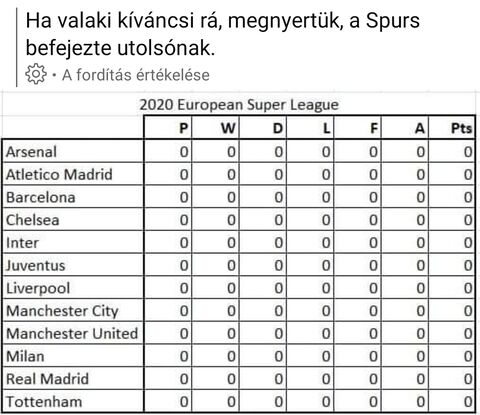The height and width of the screenshot is (415, 480).
Task: Select the Inter row label
Action: (x=73, y=242)
